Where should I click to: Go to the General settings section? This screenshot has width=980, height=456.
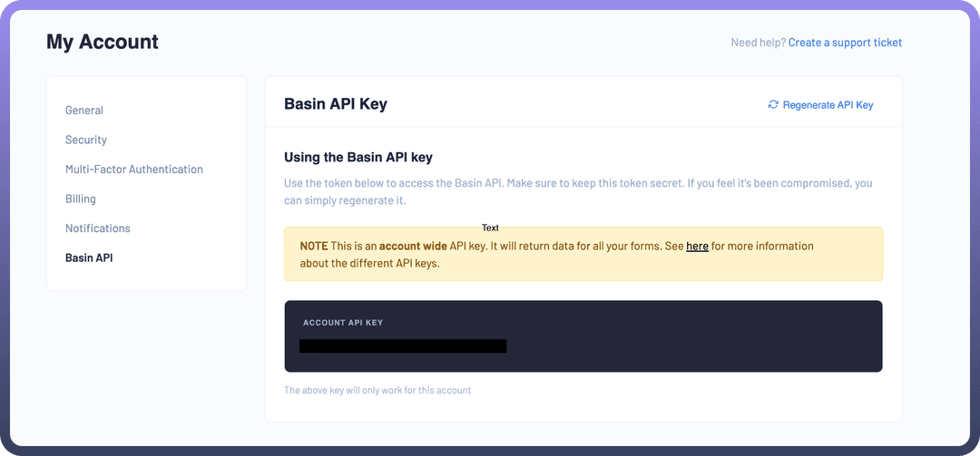coord(84,111)
